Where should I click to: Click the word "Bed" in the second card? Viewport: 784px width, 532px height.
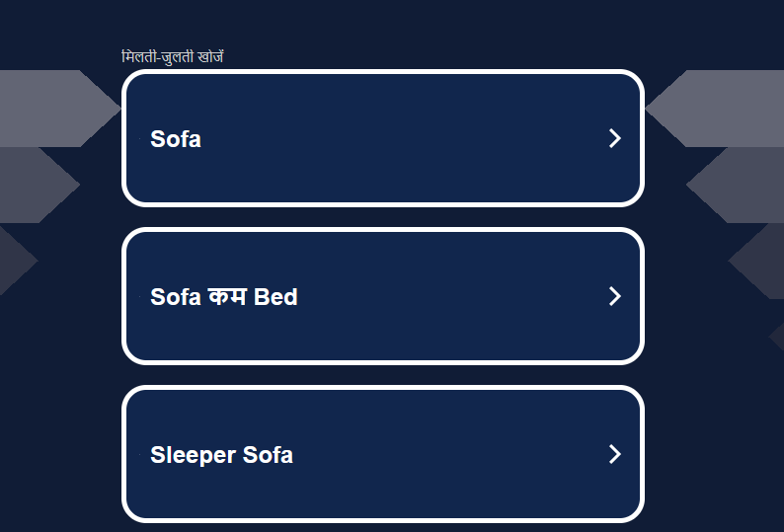[275, 297]
